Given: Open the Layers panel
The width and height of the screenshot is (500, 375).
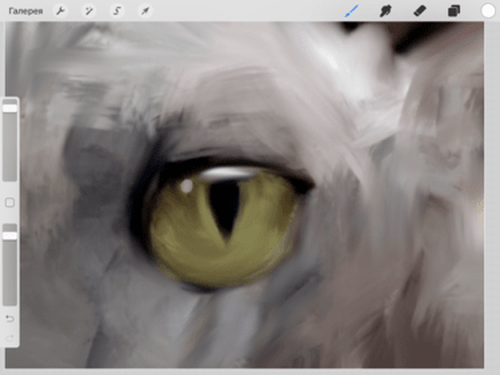Looking at the screenshot, I should (454, 11).
